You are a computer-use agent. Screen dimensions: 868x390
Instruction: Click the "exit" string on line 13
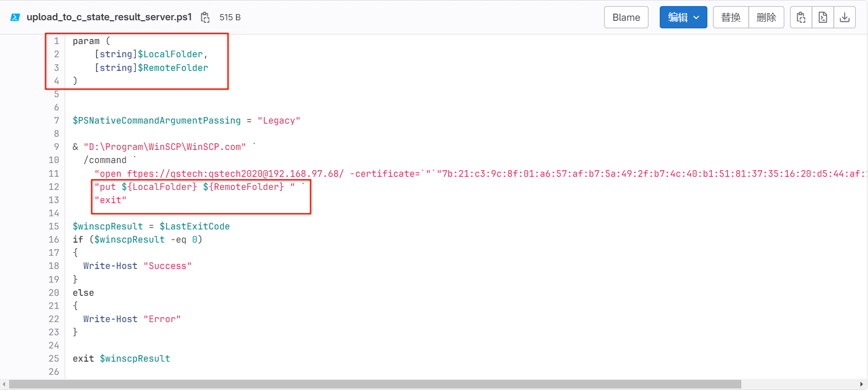110,200
